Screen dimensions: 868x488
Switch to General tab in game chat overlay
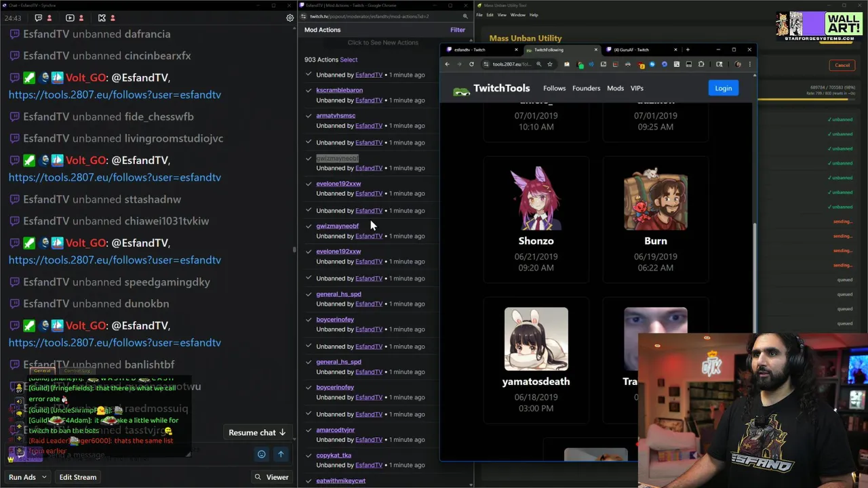pyautogui.click(x=43, y=371)
